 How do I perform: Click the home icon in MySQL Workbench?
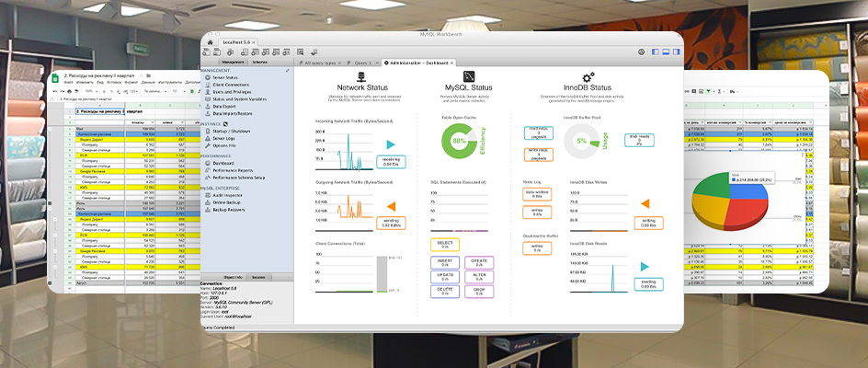pyautogui.click(x=210, y=42)
